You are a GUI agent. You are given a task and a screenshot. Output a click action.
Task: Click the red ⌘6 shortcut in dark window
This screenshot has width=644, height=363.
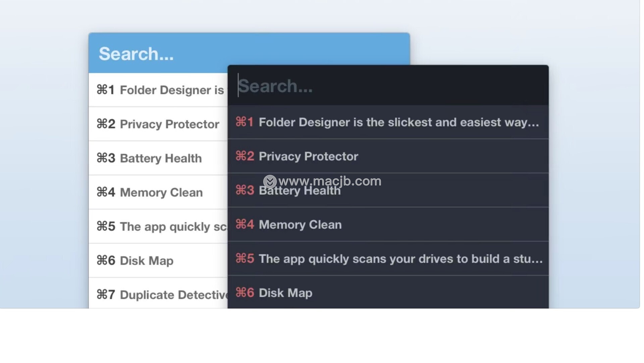click(245, 292)
